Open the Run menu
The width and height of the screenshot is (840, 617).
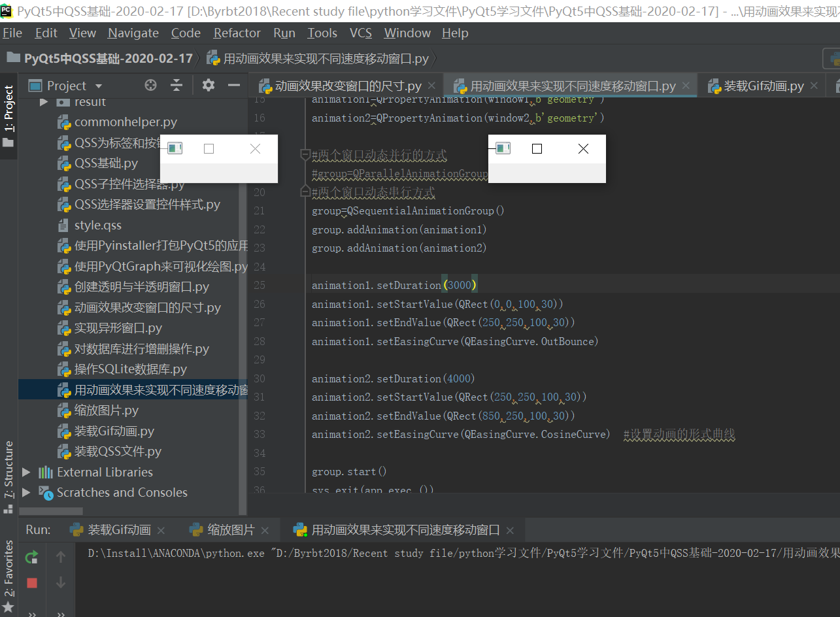tap(284, 33)
